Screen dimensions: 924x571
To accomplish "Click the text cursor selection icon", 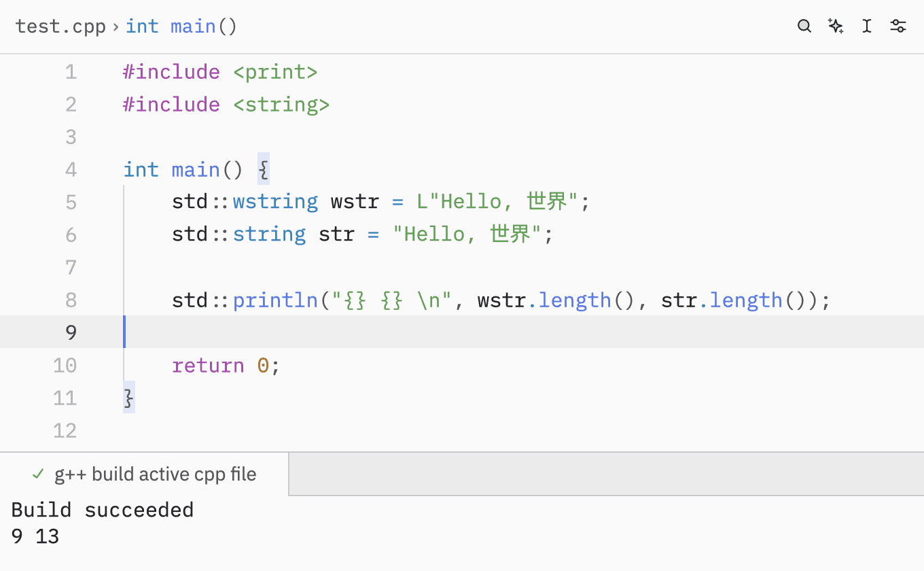I will [867, 27].
